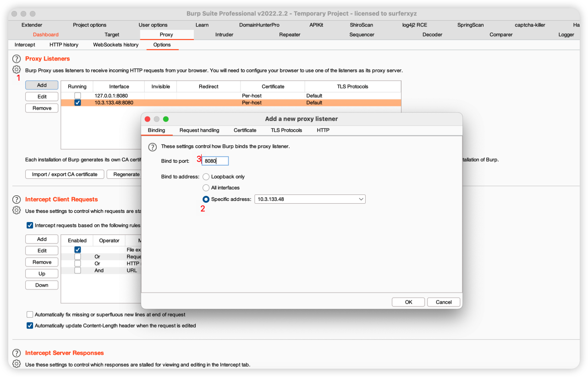Click Edit button under Proxy Listeners
The height and width of the screenshot is (377, 588).
(x=42, y=96)
